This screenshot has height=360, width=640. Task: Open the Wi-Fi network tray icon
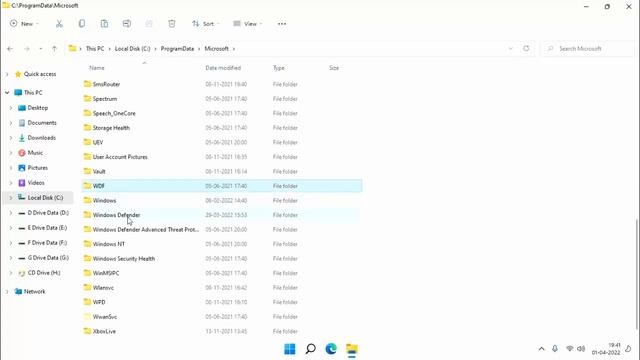[569, 349]
